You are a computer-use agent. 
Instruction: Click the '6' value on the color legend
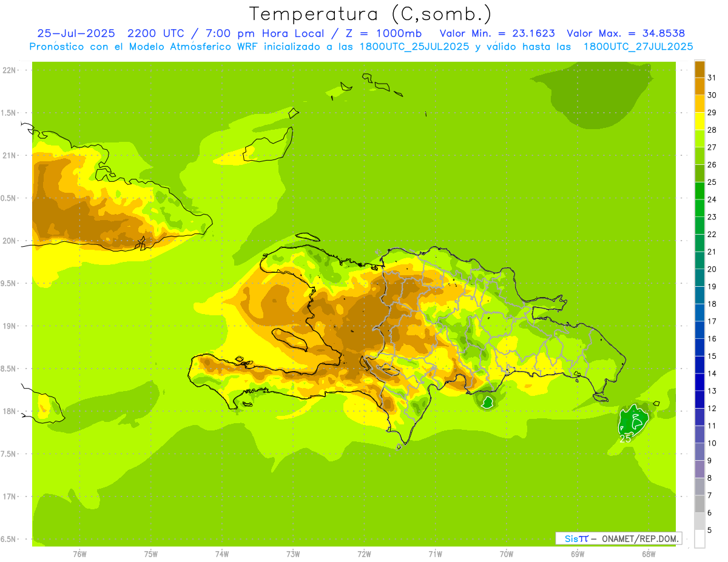pyautogui.click(x=710, y=513)
